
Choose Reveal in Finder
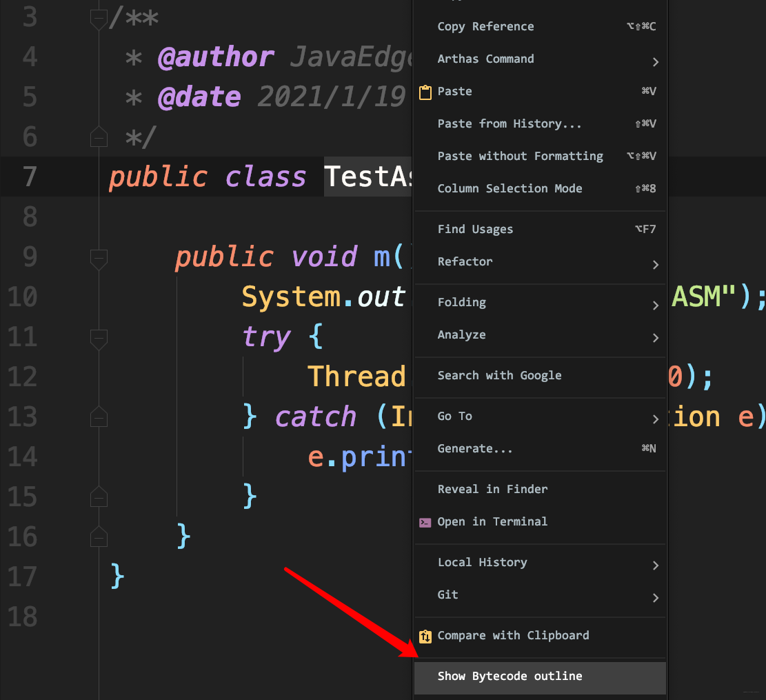pos(492,490)
